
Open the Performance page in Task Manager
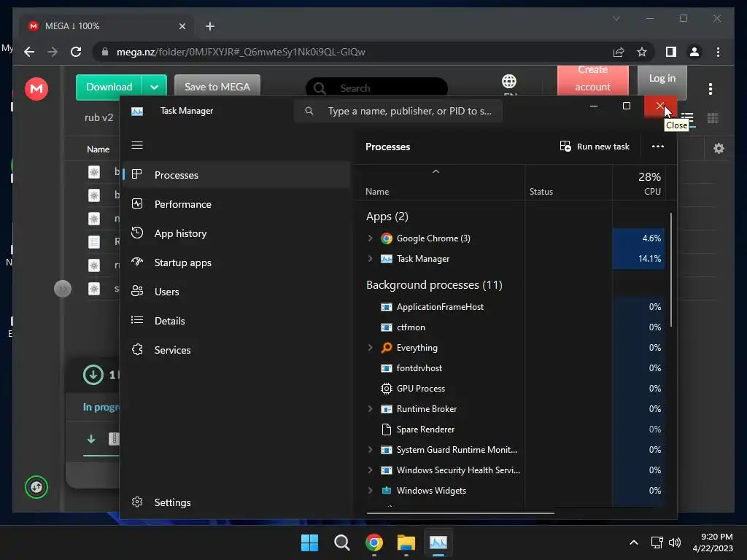(x=237, y=204)
